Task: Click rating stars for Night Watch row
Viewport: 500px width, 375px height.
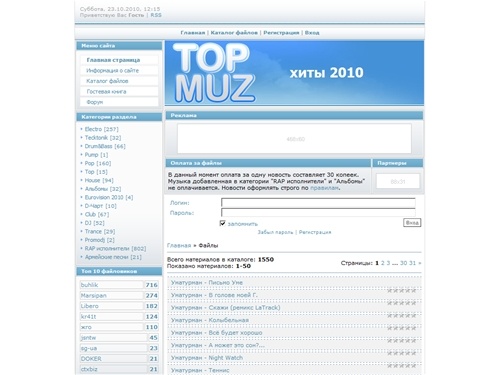Action: tap(402, 366)
